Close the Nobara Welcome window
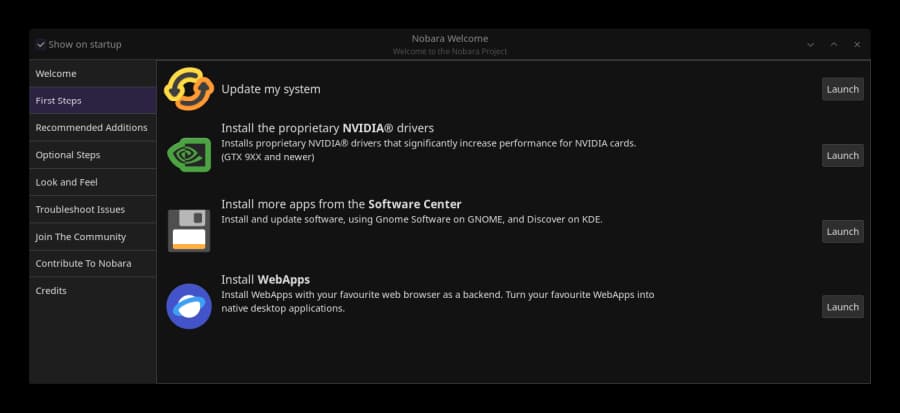The width and height of the screenshot is (900, 413). tap(857, 45)
